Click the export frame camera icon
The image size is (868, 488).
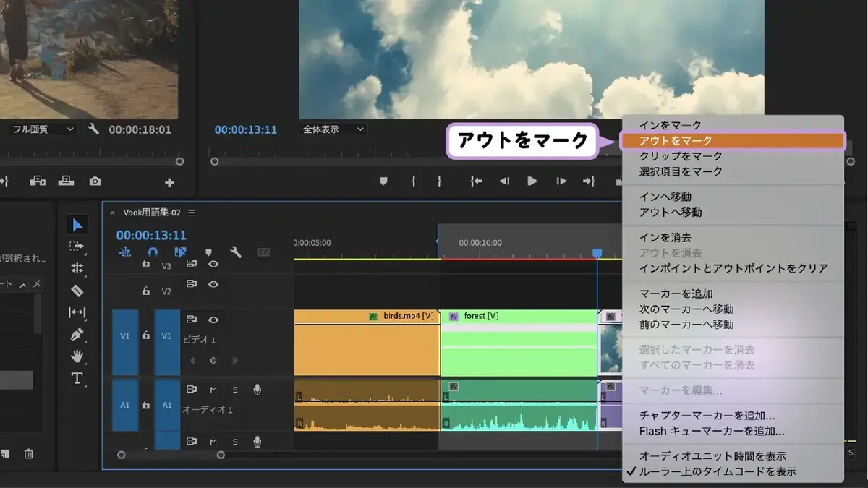tap(95, 181)
